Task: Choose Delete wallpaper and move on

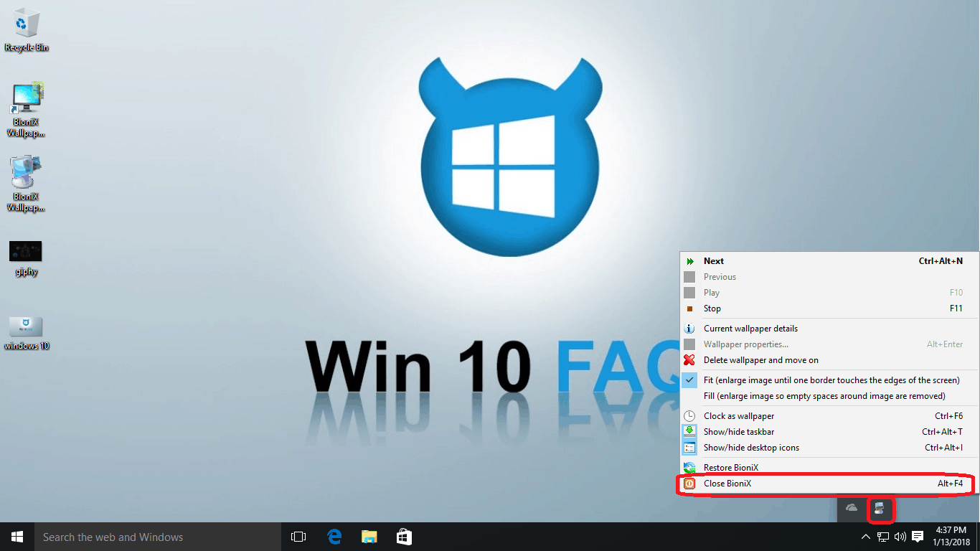Action: click(x=829, y=360)
